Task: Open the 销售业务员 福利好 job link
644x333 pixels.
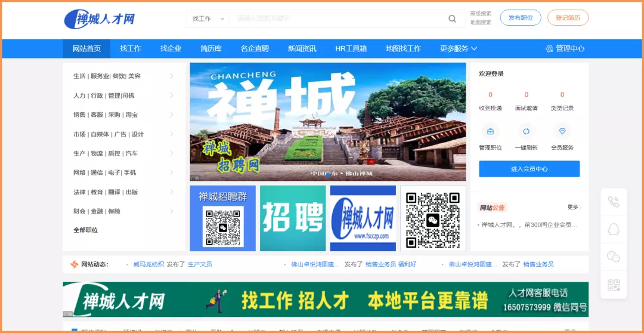Action: pyautogui.click(x=391, y=264)
